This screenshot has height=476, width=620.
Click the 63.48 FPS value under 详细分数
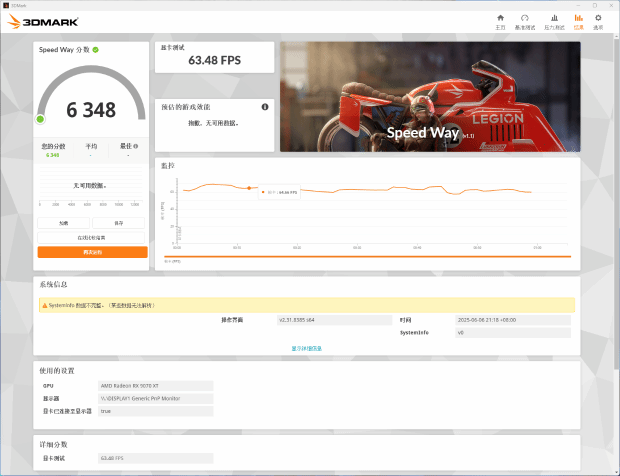click(x=155, y=458)
